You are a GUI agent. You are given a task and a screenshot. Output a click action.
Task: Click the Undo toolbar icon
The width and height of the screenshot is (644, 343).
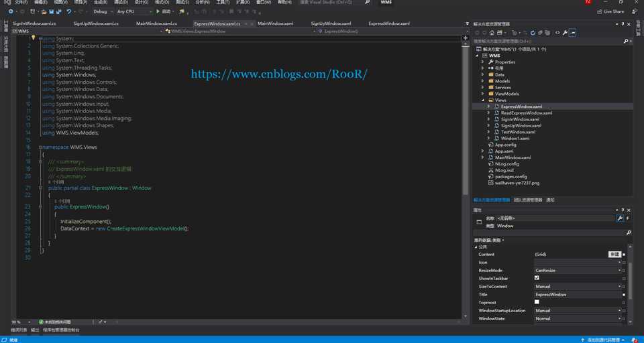(69, 11)
